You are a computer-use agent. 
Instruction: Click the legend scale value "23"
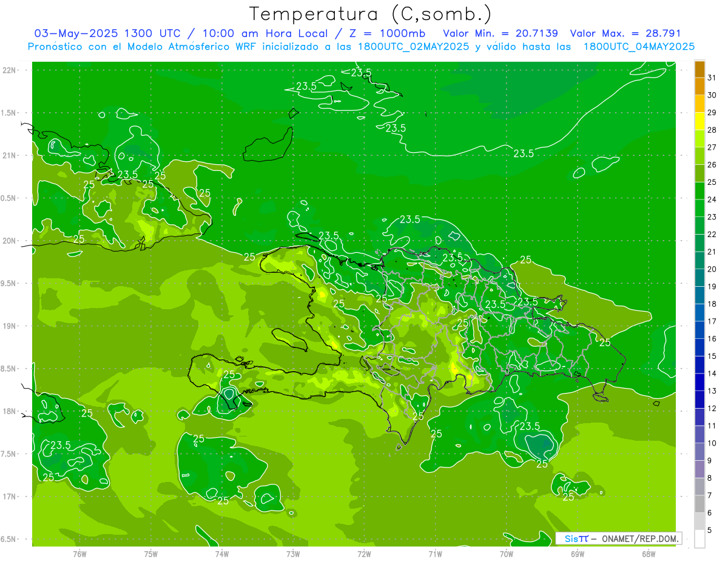click(712, 217)
